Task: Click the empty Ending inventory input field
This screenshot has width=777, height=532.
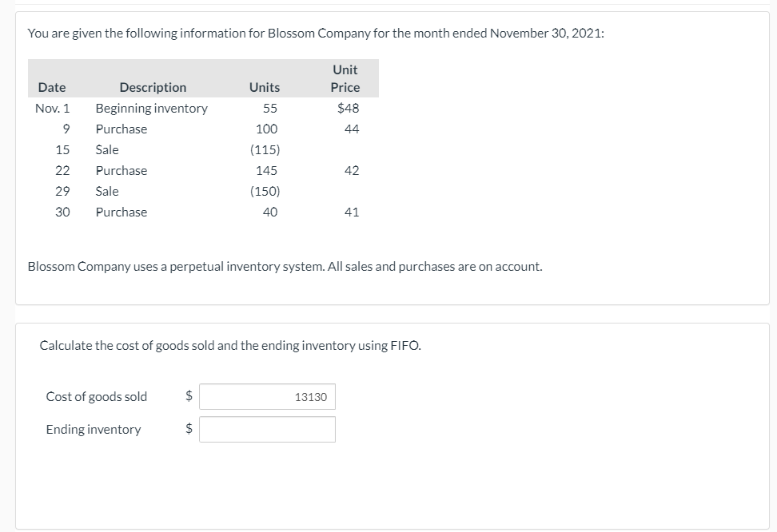Action: coord(267,430)
